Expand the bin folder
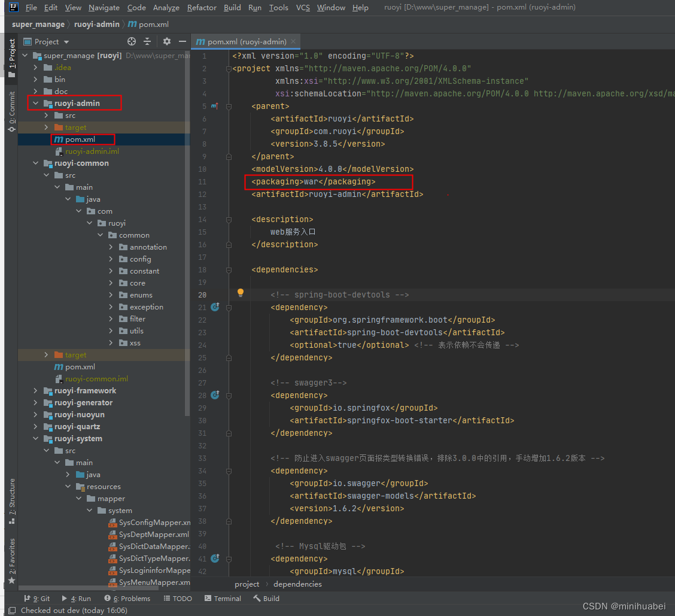The height and width of the screenshot is (616, 675). (36, 79)
